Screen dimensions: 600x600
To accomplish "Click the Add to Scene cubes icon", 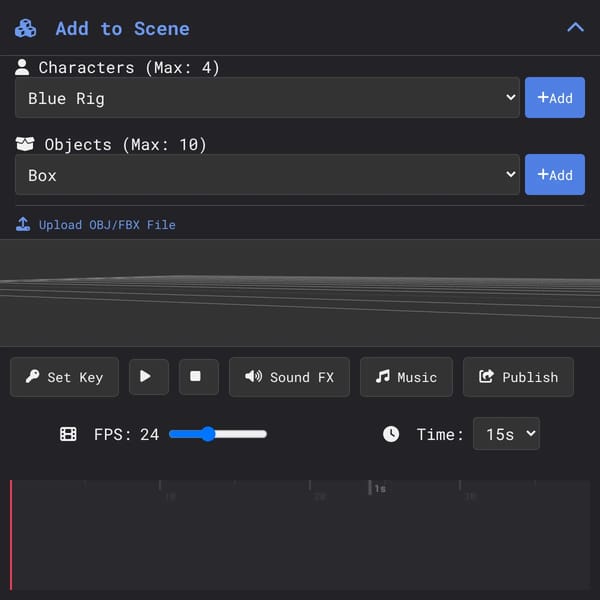I will tap(26, 29).
